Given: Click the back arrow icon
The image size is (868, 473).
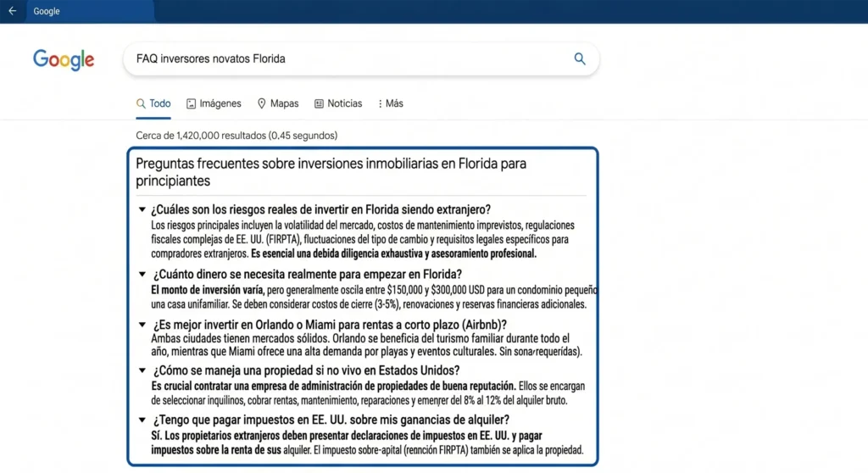Looking at the screenshot, I should pyautogui.click(x=12, y=10).
